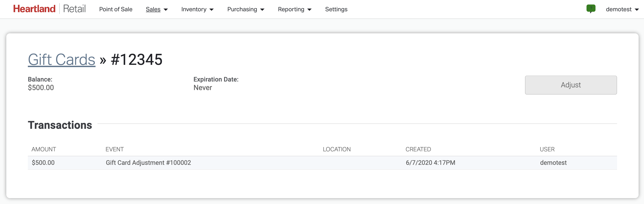Expand the Sales dropdown arrow
644x204 pixels.
[166, 9]
